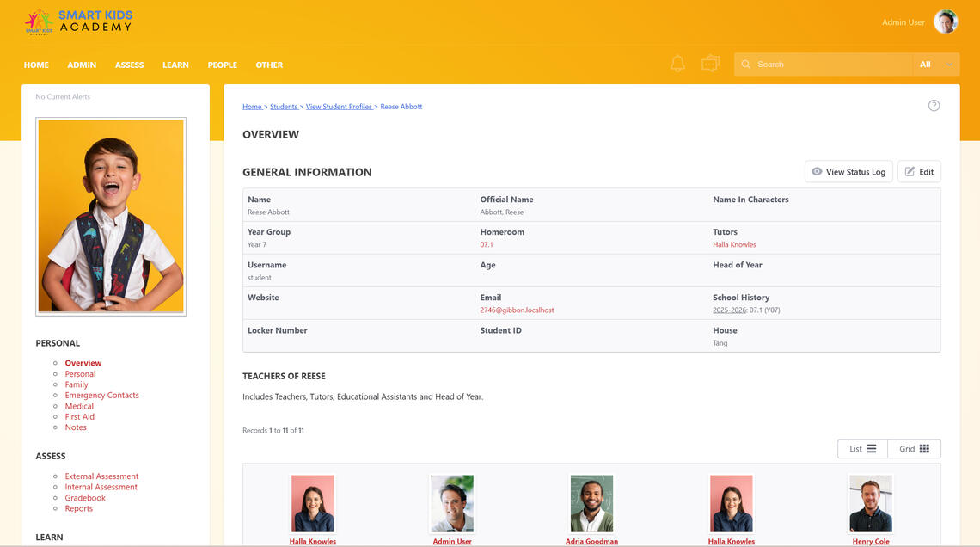Click the help question mark icon
Image resolution: width=980 pixels, height=547 pixels.
[934, 106]
